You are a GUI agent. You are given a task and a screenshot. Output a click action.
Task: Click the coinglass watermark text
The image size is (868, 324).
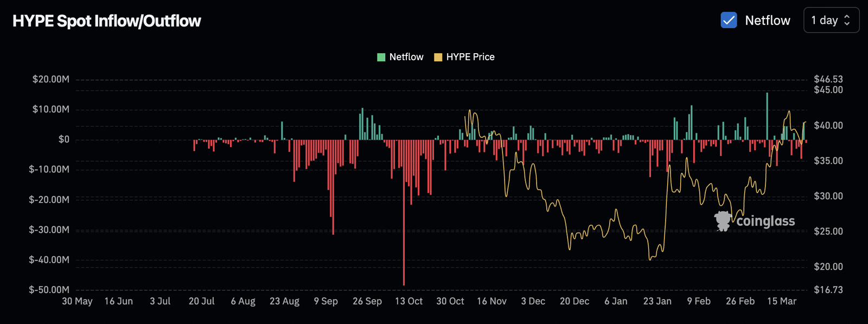(765, 221)
